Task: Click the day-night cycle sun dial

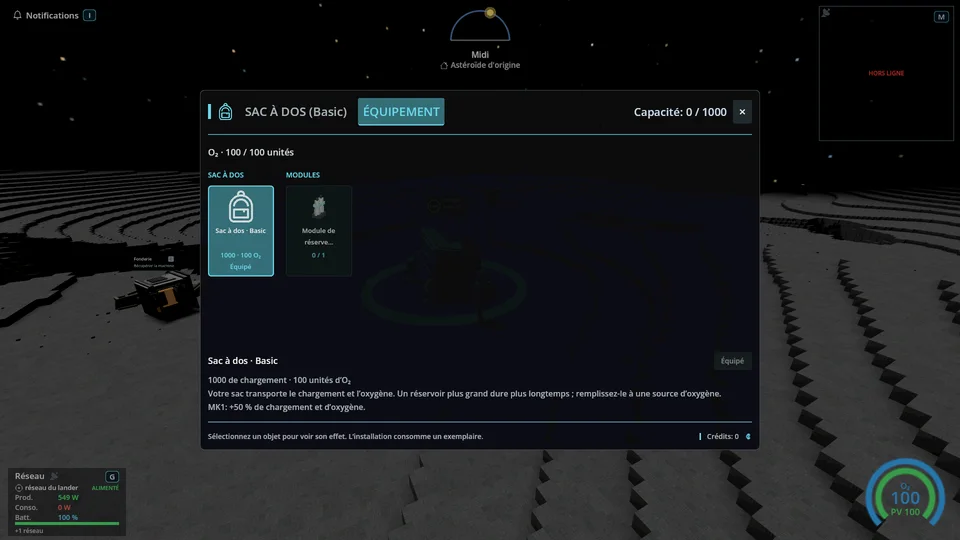Action: [x=480, y=24]
